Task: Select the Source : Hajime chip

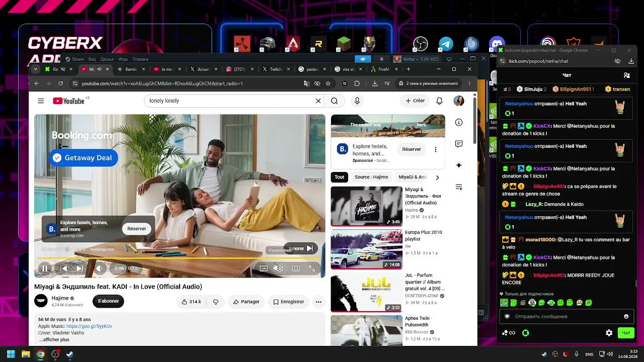Action: point(371,177)
